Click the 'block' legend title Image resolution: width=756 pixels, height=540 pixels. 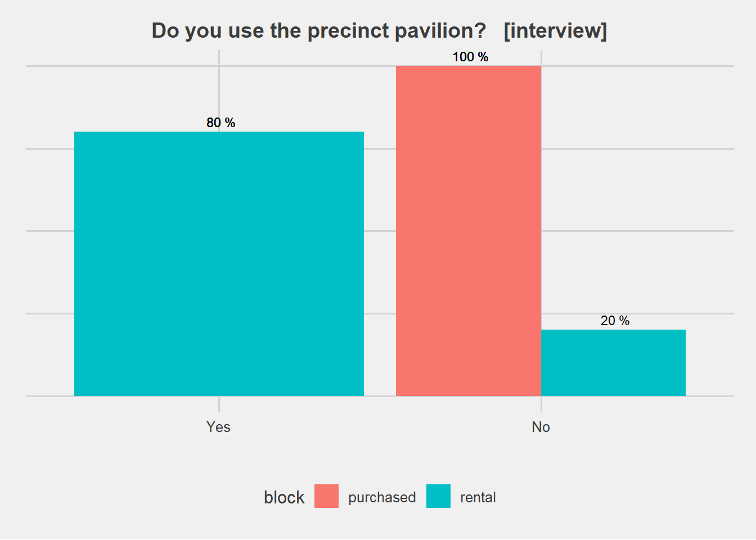tap(284, 497)
